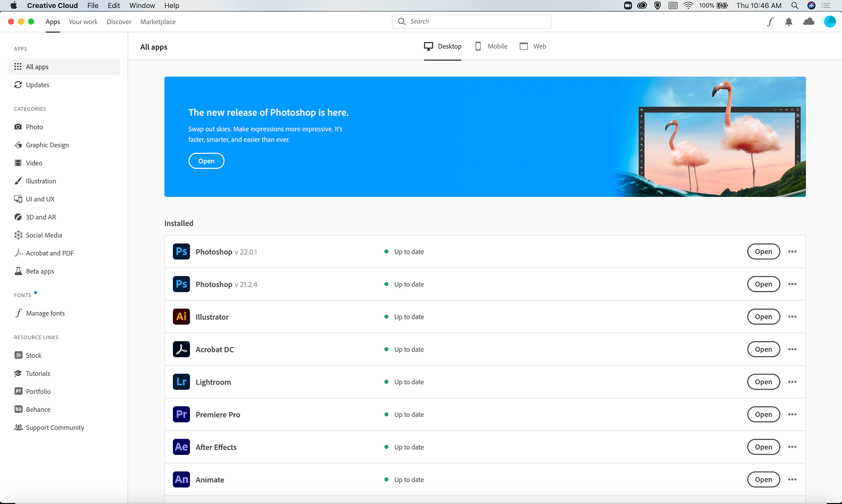Image resolution: width=842 pixels, height=504 pixels.
Task: Check cloud sync status icon
Action: (809, 21)
